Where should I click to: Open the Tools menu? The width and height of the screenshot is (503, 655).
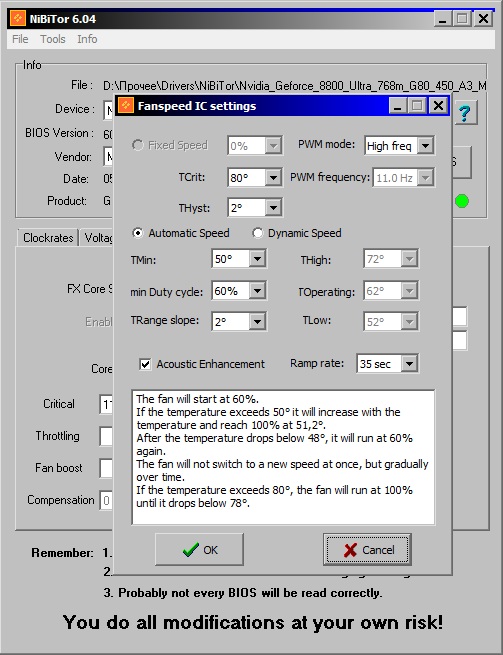click(x=53, y=39)
